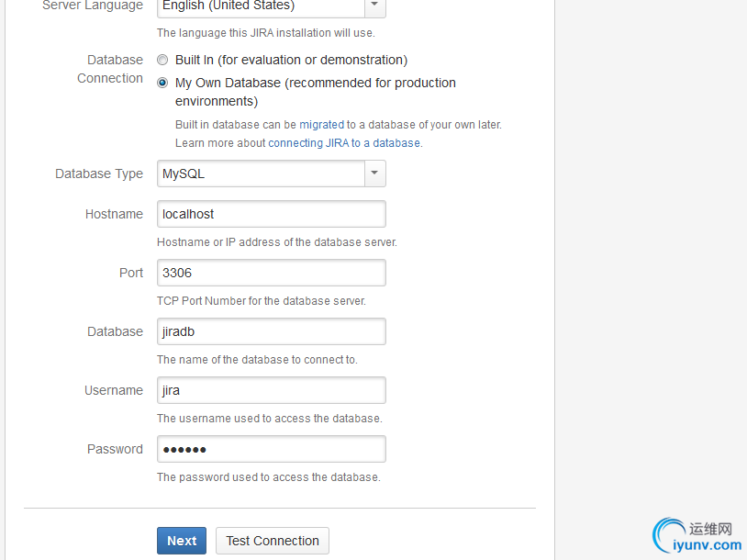Screen dimensions: 747x560
Task: Click the Username field containing jira
Action: (271, 390)
